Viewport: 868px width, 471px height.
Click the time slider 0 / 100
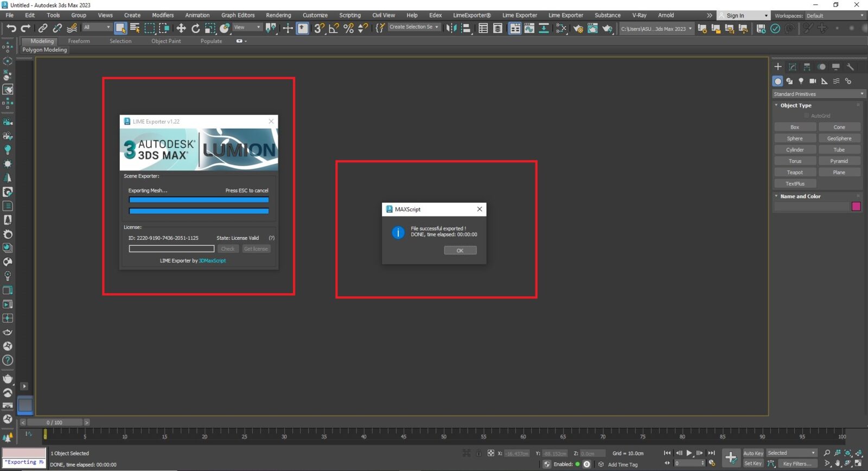[x=54, y=422]
